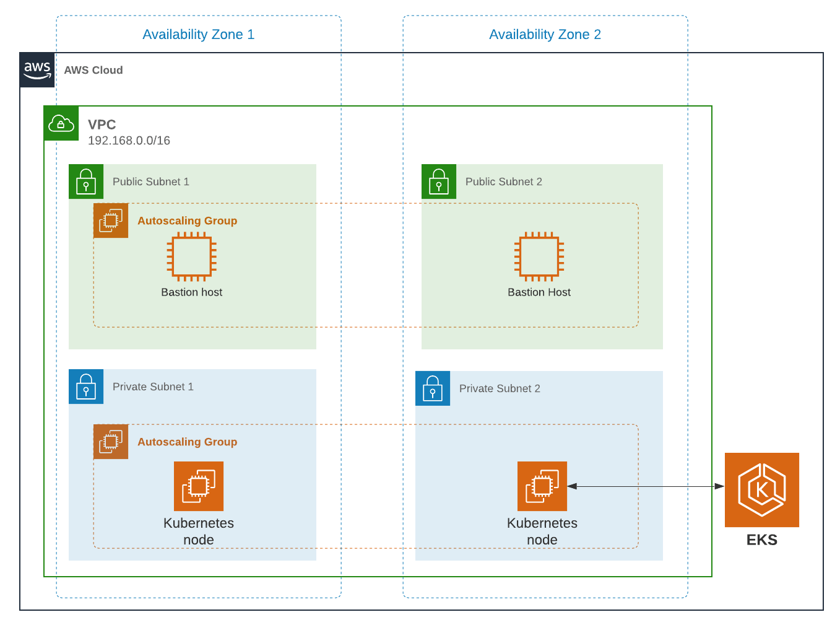Click the 'Bastion Host' label in Public Subnet 2
This screenshot has height=625, width=840.
pyautogui.click(x=539, y=292)
